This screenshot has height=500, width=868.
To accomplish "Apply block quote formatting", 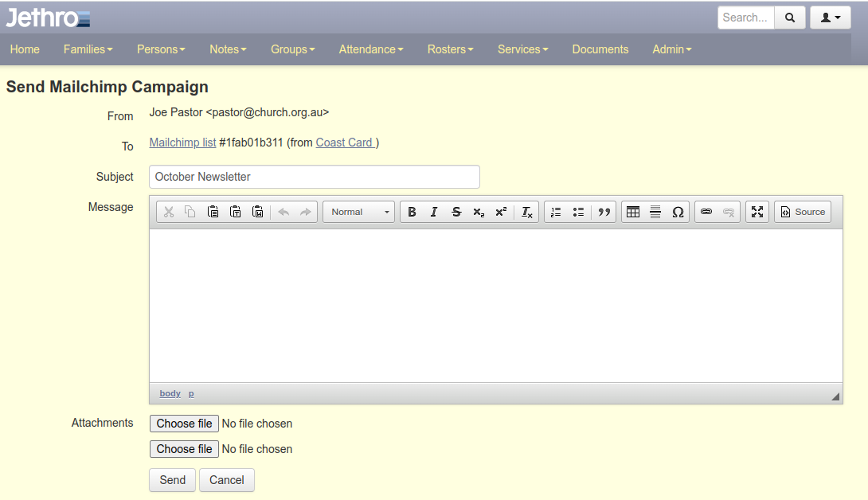I will click(x=604, y=212).
